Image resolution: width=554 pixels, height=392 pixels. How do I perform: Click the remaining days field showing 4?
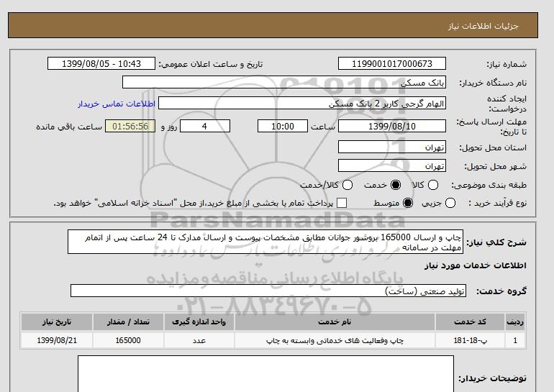pyautogui.click(x=205, y=126)
